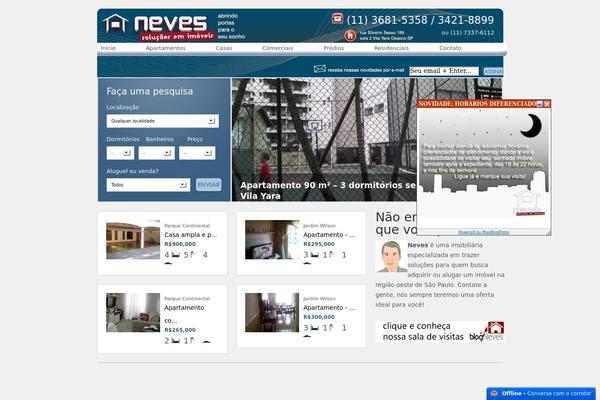The image size is (600, 400).
Task: Open the Comerciais menu item
Action: (277, 48)
